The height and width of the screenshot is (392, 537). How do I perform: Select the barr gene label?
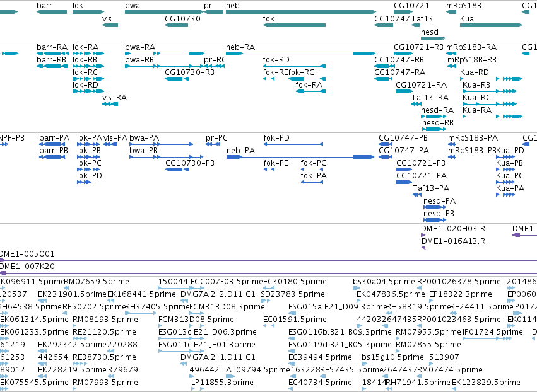click(45, 6)
